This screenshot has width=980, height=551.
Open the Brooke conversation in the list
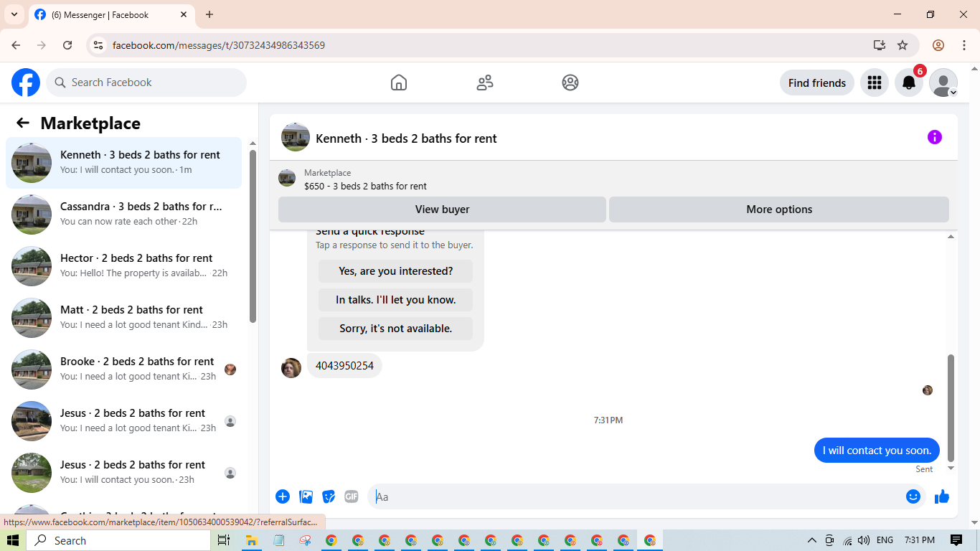coord(124,369)
